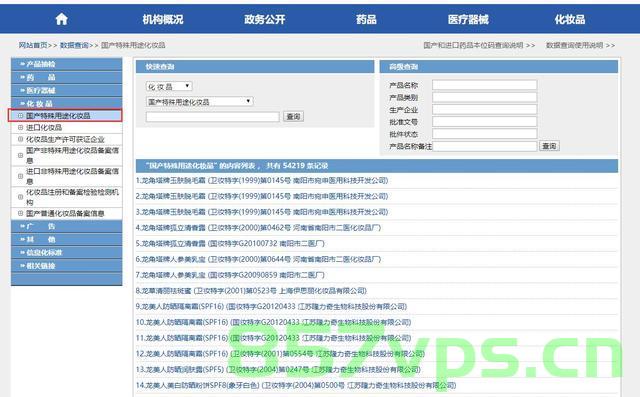Open result 7, 国妆特字G20090859
Screen dimensions: 640x397
[x=230, y=275]
